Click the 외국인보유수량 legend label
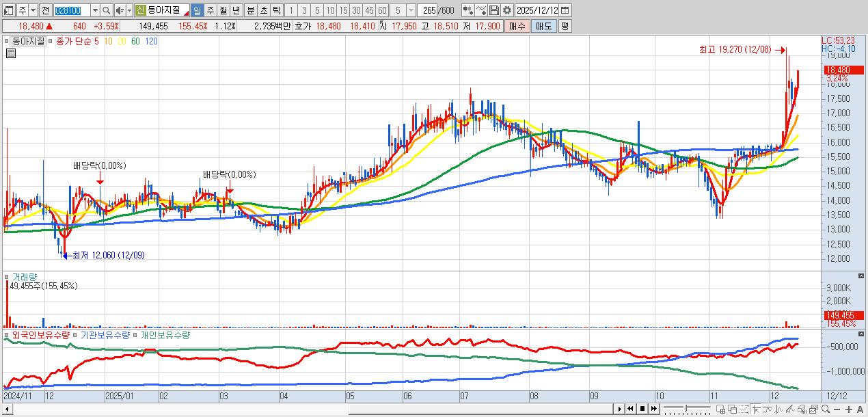868x417 pixels. point(41,336)
